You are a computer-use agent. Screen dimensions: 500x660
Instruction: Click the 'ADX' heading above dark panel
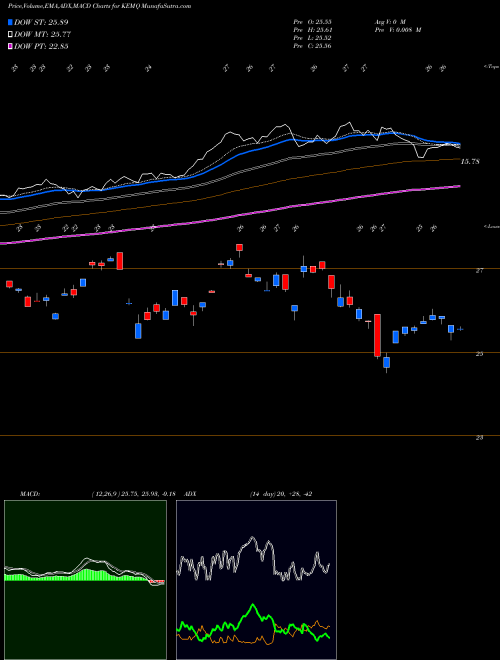tap(191, 494)
